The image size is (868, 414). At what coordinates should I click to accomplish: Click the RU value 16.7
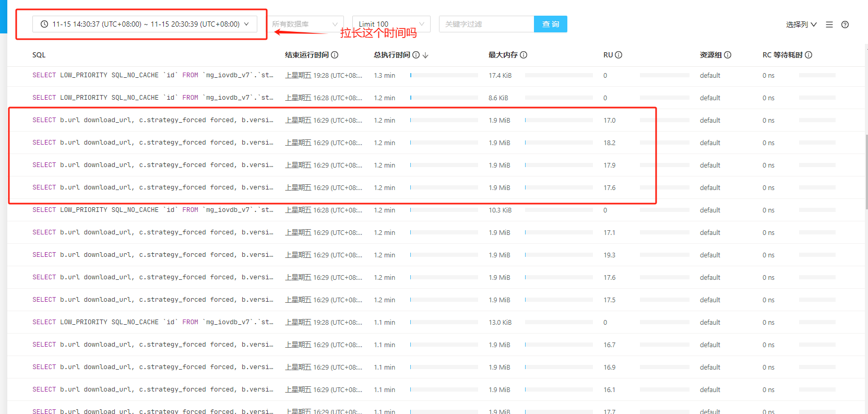pyautogui.click(x=610, y=345)
